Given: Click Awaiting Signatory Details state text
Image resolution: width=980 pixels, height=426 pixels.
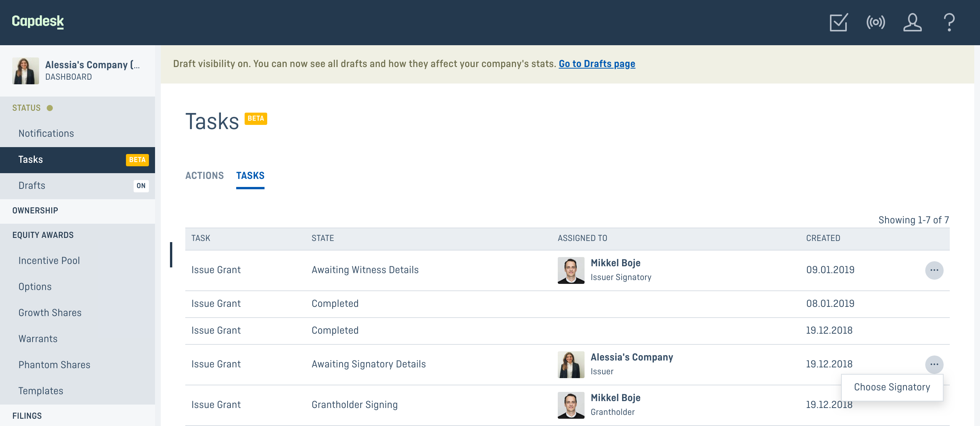Looking at the screenshot, I should (369, 364).
